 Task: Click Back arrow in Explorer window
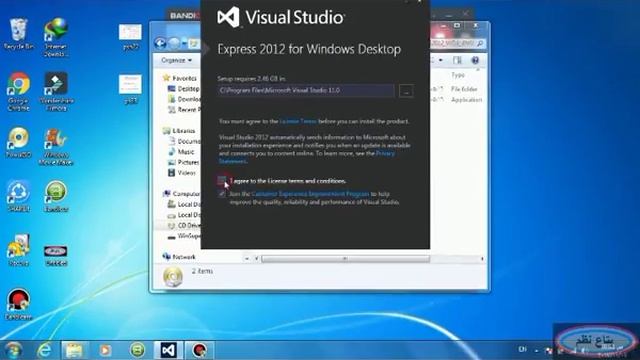pyautogui.click(x=160, y=43)
